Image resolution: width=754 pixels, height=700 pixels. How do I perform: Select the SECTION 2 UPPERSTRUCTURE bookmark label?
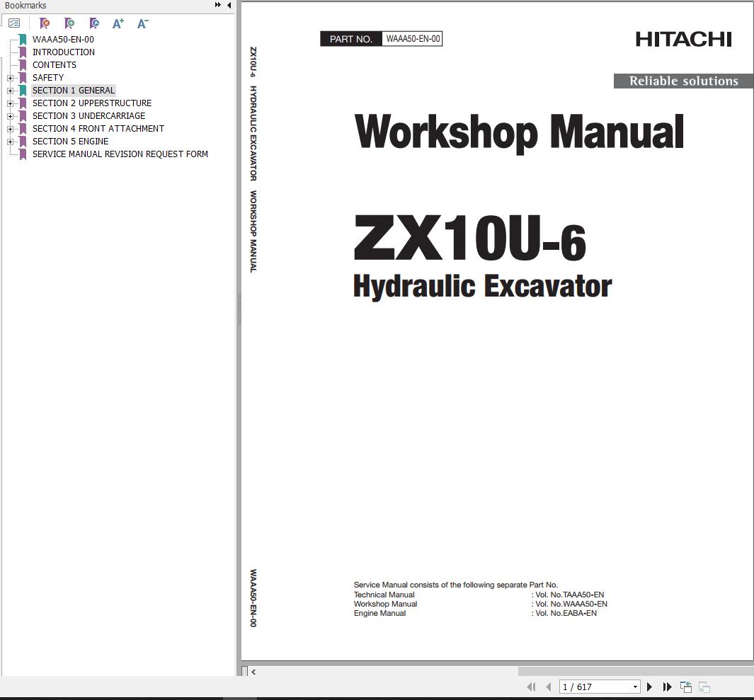(92, 103)
